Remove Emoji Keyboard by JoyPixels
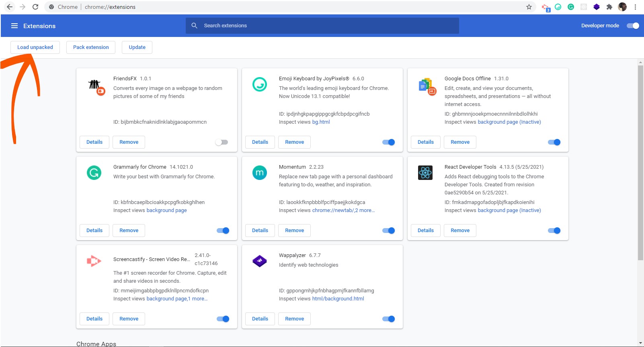 click(x=294, y=142)
